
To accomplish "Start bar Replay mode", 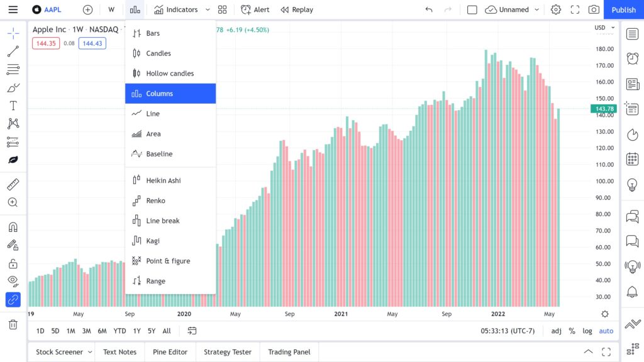I will pos(297,9).
